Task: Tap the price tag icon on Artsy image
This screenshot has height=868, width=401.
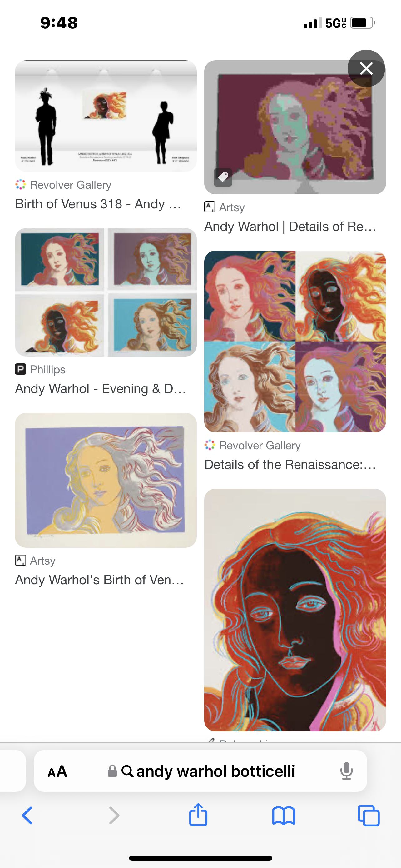Action: coord(223,177)
